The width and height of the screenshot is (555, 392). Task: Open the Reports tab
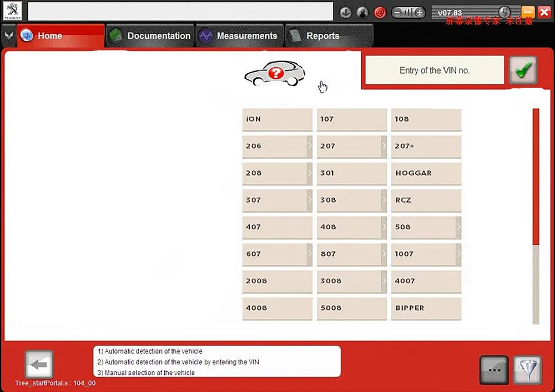[329, 36]
